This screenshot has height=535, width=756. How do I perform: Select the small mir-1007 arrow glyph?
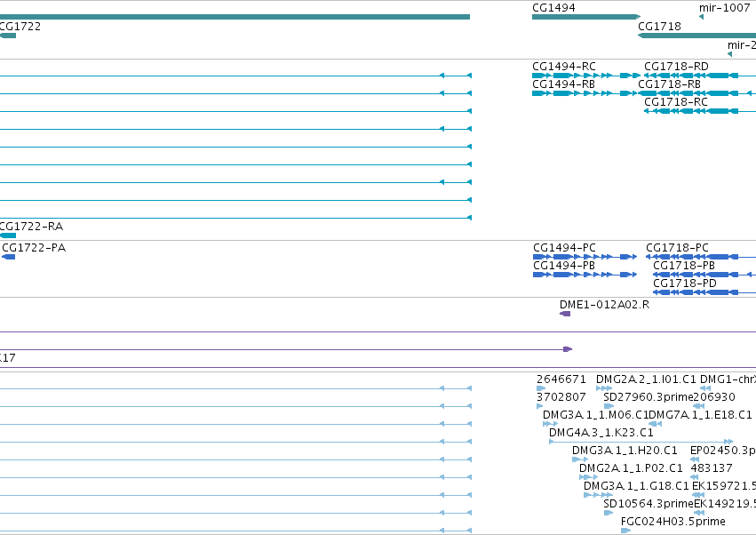click(701, 17)
